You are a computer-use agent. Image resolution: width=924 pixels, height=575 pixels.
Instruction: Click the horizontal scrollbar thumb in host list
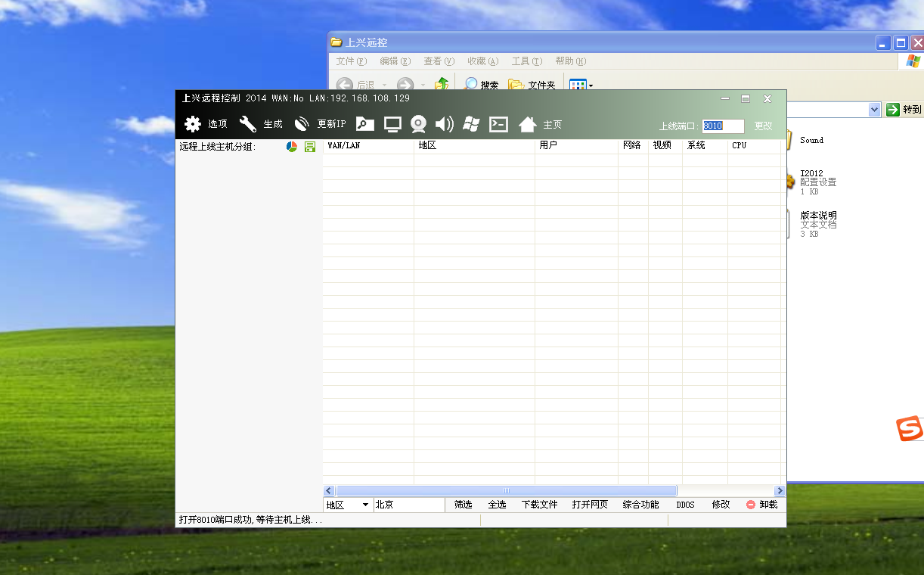[506, 491]
